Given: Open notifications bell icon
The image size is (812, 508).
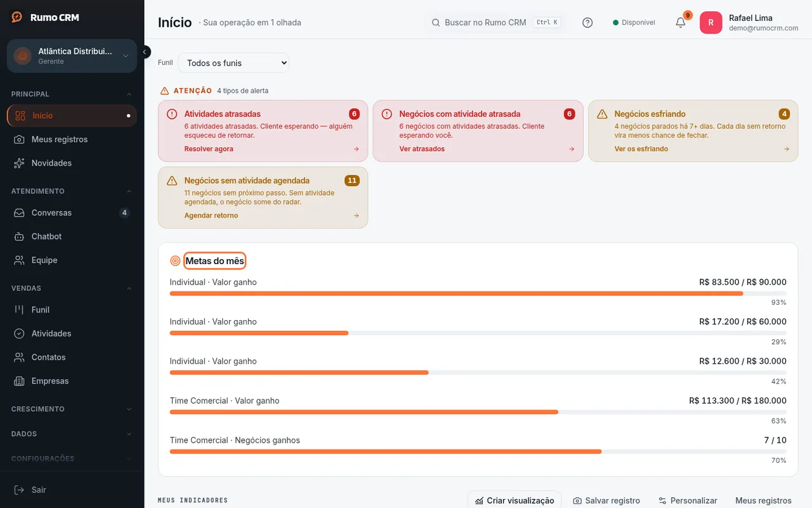Looking at the screenshot, I should click(681, 22).
